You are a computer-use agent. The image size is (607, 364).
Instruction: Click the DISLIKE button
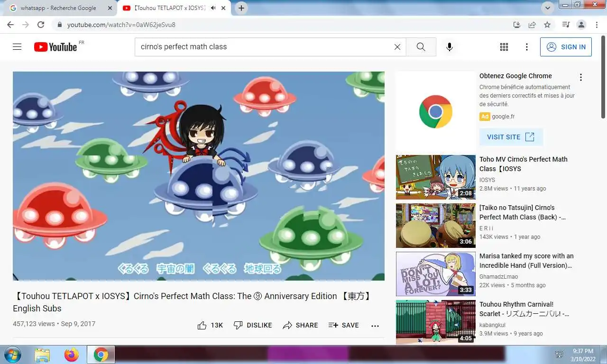pos(253,325)
